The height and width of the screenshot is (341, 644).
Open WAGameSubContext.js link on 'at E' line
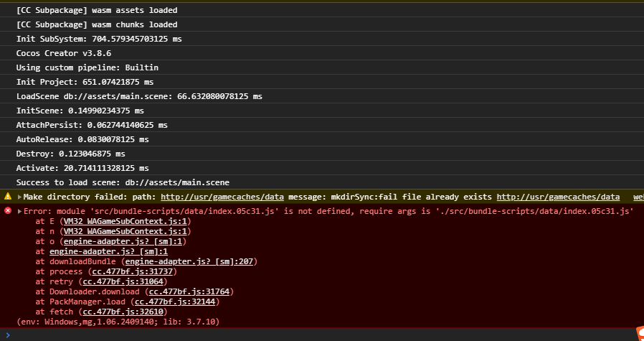(126, 221)
